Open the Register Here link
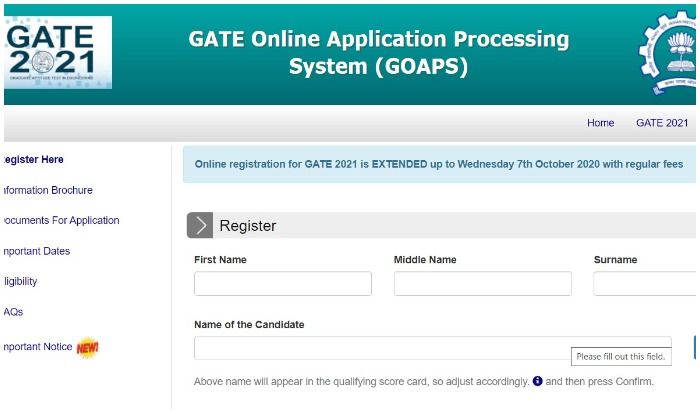Screen dimensions: 700x414 tap(33, 160)
